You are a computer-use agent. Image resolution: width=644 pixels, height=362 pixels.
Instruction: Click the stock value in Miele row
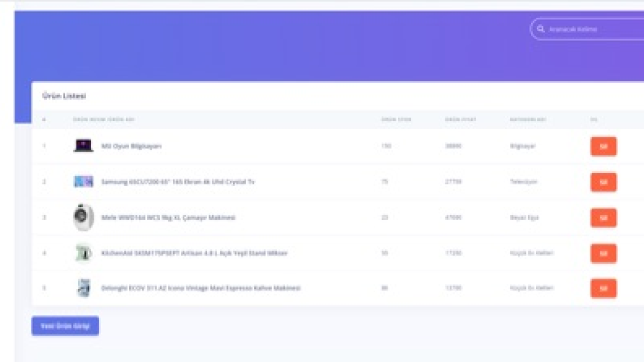pos(384,218)
